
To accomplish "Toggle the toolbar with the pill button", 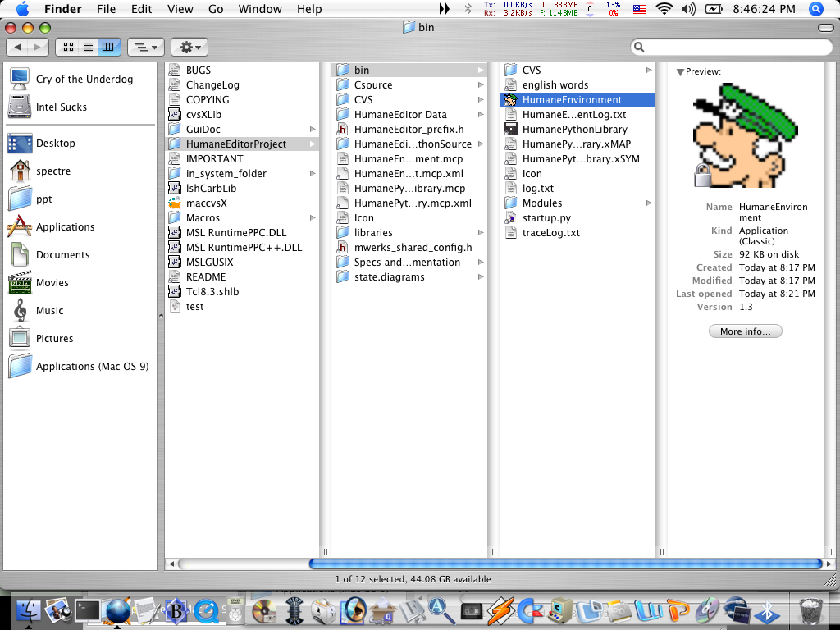I will click(x=825, y=28).
